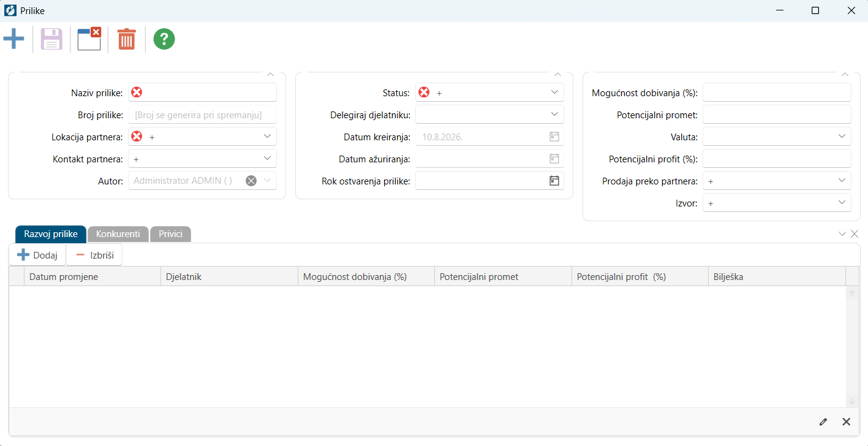The width and height of the screenshot is (868, 446).
Task: Click the Bilješka column header
Action: click(x=777, y=276)
